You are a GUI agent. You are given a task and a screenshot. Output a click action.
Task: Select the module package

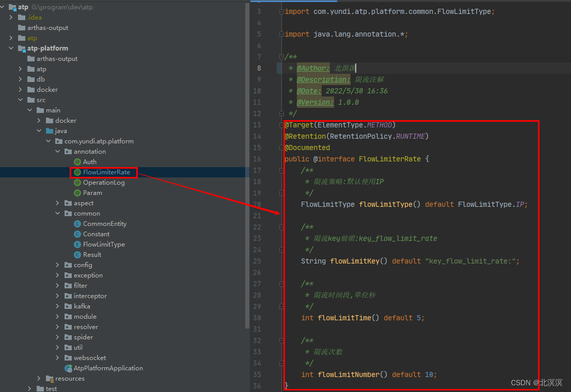click(85, 316)
